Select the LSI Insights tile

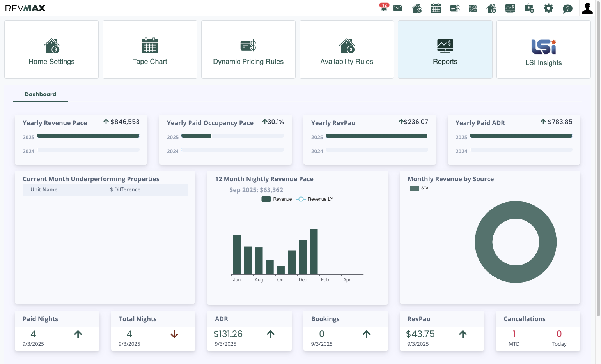543,49
